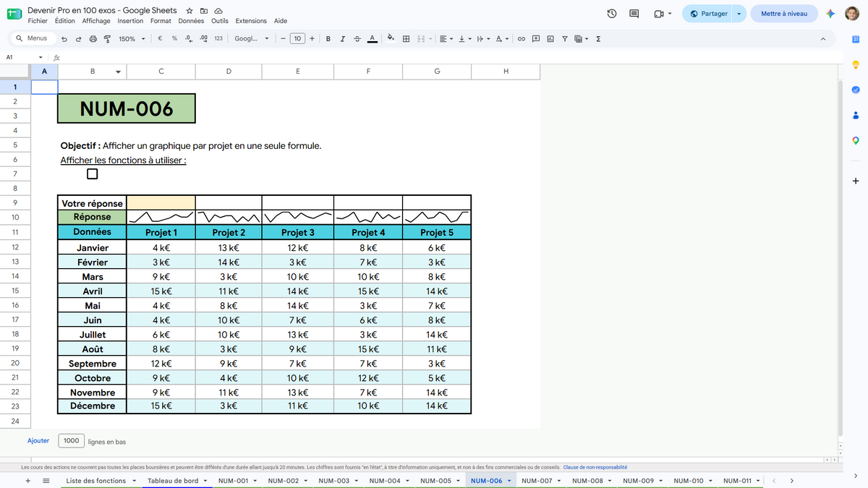Viewport: 868px width, 488px height.
Task: Open the Affichage menu
Action: tap(96, 21)
